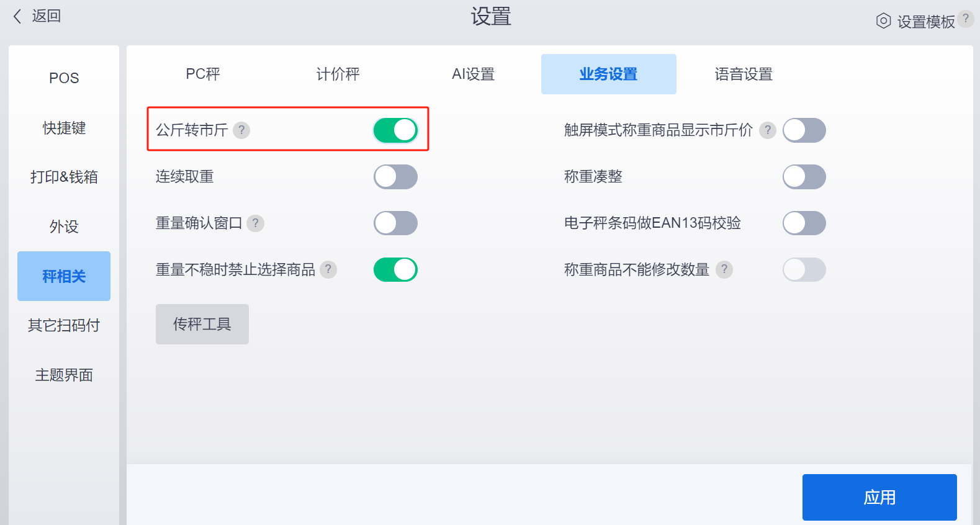Switch to the 语音设置 tab
Image resolution: width=980 pixels, height=525 pixels.
point(744,74)
